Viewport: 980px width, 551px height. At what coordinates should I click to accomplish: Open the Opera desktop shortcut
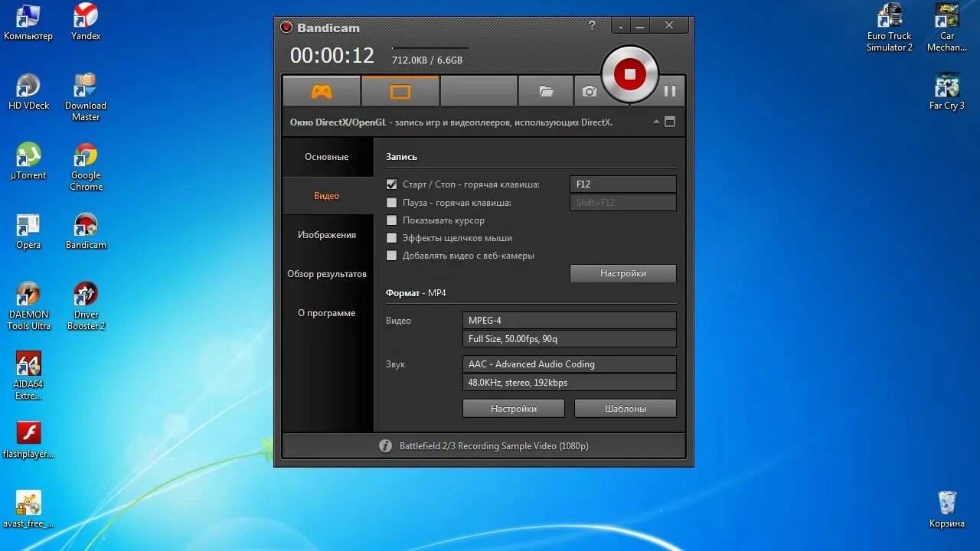pos(28,232)
